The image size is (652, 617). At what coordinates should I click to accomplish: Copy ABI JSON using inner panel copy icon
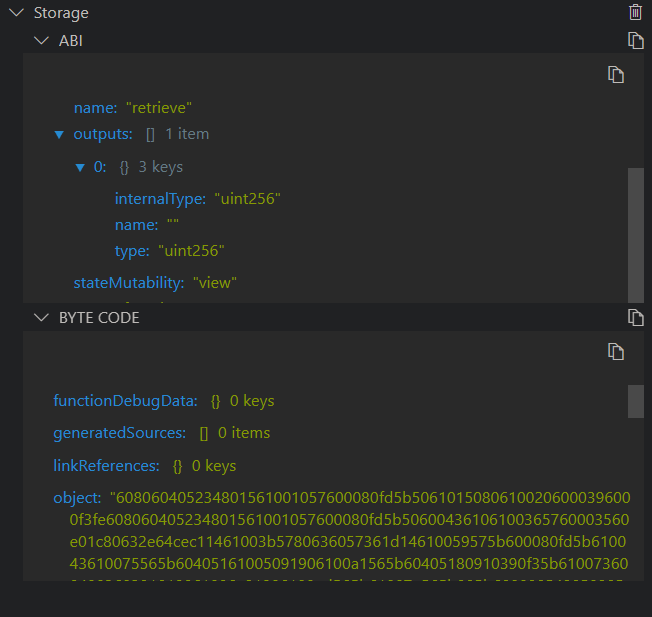click(x=617, y=75)
